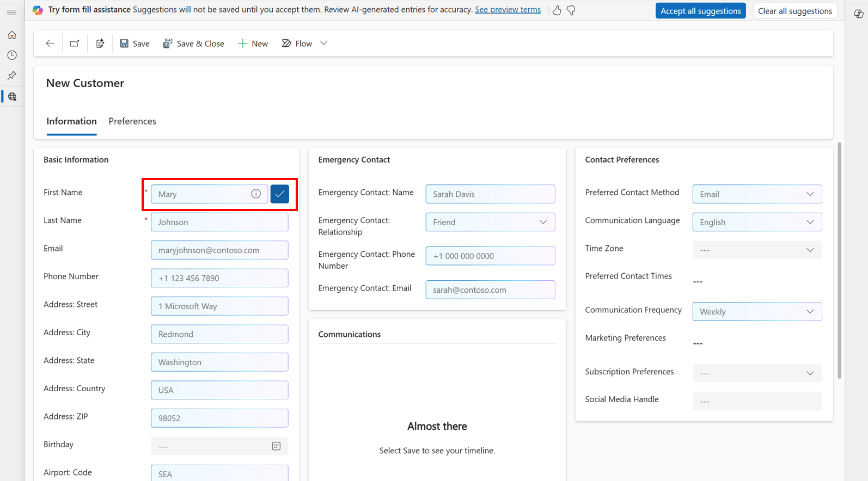Click the Email field with maryjohnson@contoso.com
The height and width of the screenshot is (481, 868).
tap(219, 250)
